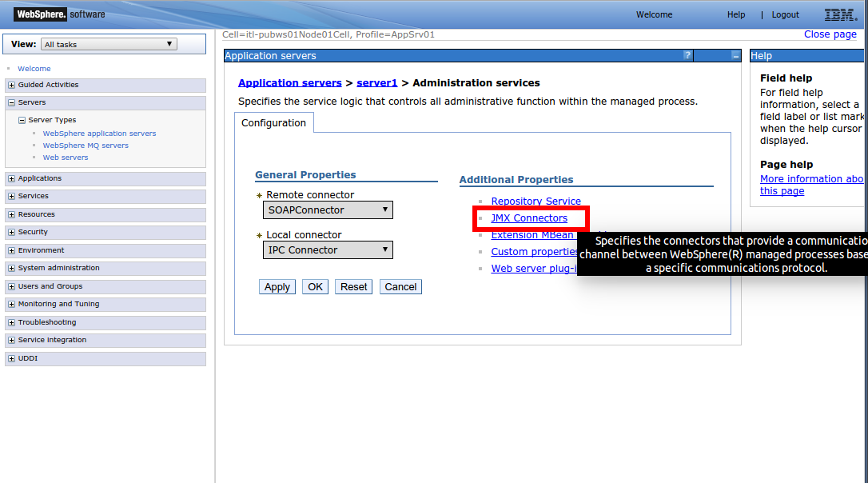Click the Reset button
The width and height of the screenshot is (868, 483).
click(353, 287)
